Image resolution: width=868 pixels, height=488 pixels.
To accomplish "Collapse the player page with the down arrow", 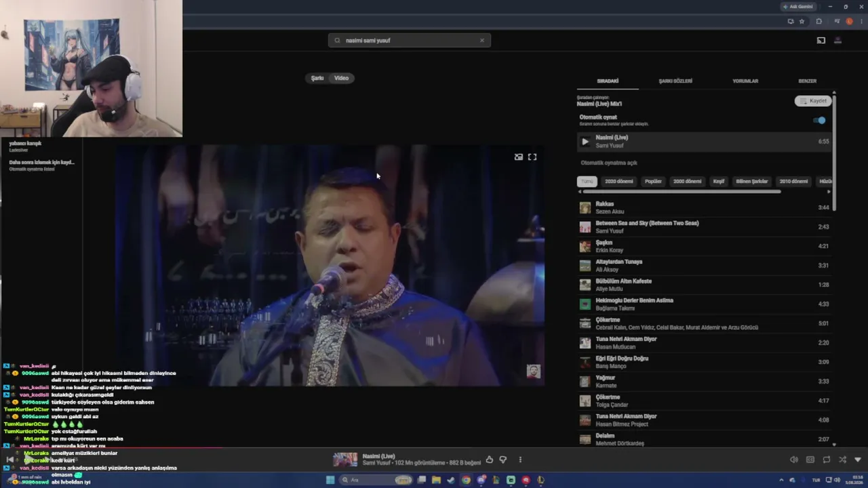I will point(858,460).
